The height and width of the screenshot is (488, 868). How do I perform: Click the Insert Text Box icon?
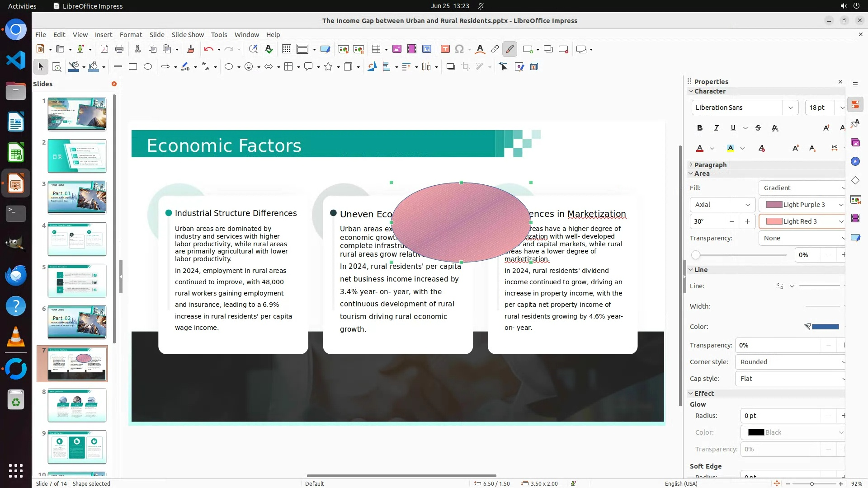coord(445,49)
